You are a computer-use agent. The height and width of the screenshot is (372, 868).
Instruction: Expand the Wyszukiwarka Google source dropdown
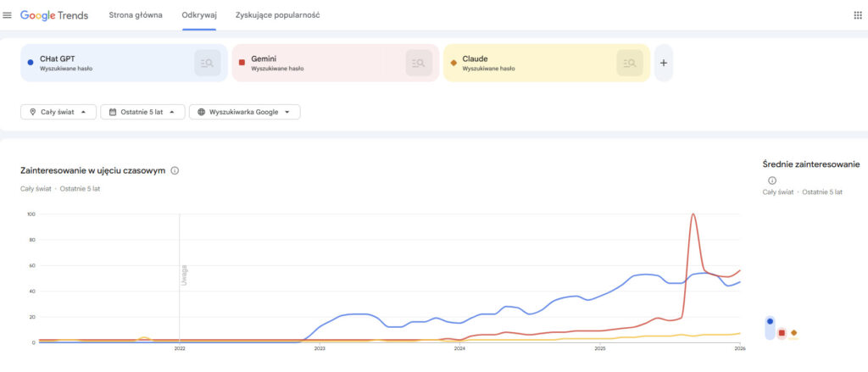point(244,112)
